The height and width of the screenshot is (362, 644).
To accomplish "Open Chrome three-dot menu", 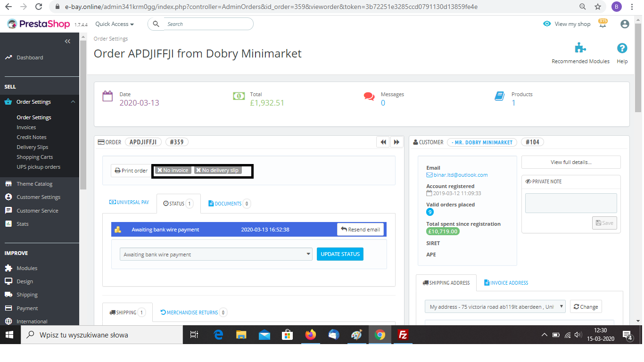I will (x=632, y=7).
